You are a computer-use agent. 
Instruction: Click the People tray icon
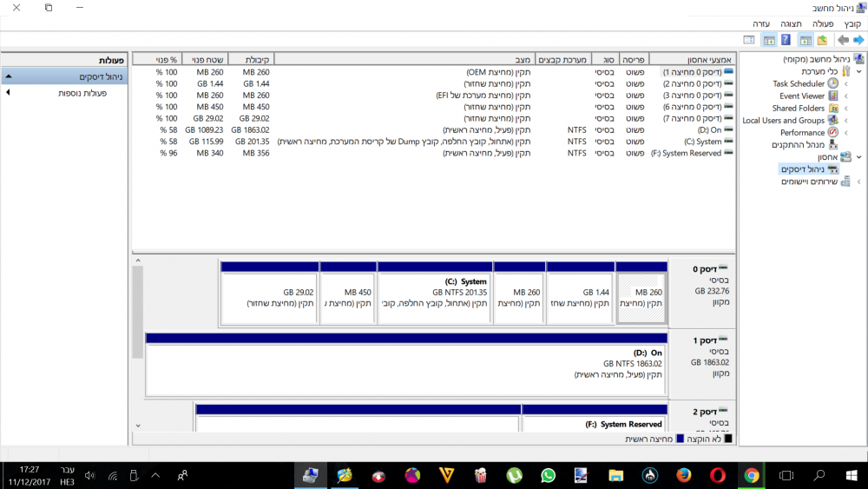tap(182, 476)
